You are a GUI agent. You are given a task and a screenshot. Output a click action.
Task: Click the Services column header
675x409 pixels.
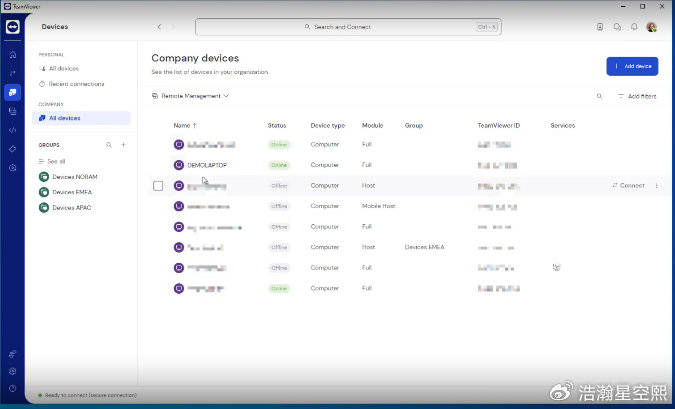pyautogui.click(x=563, y=125)
